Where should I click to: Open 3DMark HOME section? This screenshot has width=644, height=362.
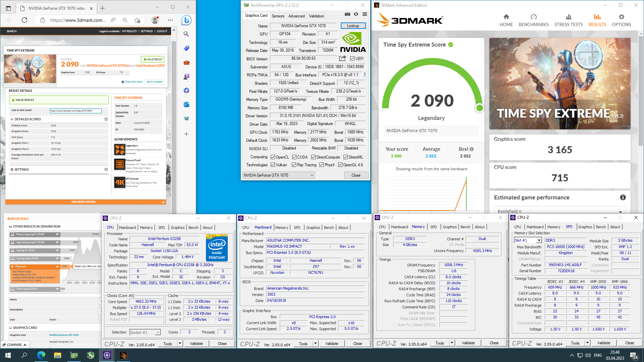click(506, 20)
